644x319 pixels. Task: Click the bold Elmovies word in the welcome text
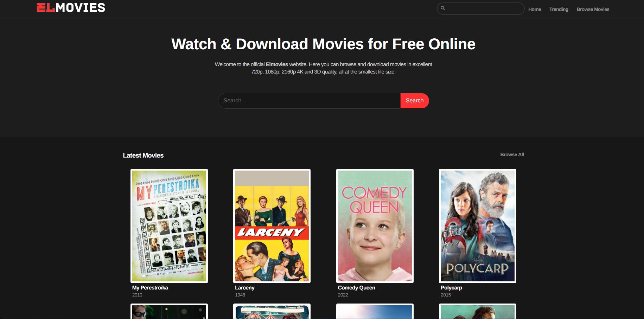[x=277, y=64]
